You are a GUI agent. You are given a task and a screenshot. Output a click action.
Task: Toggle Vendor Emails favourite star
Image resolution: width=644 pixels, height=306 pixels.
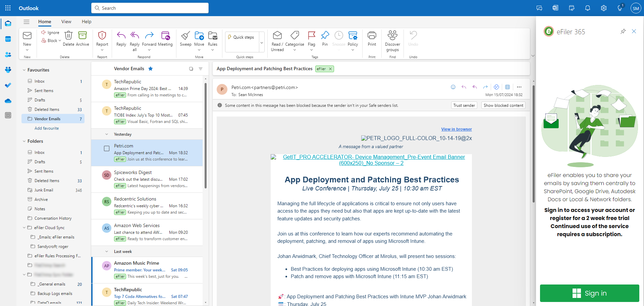[151, 69]
